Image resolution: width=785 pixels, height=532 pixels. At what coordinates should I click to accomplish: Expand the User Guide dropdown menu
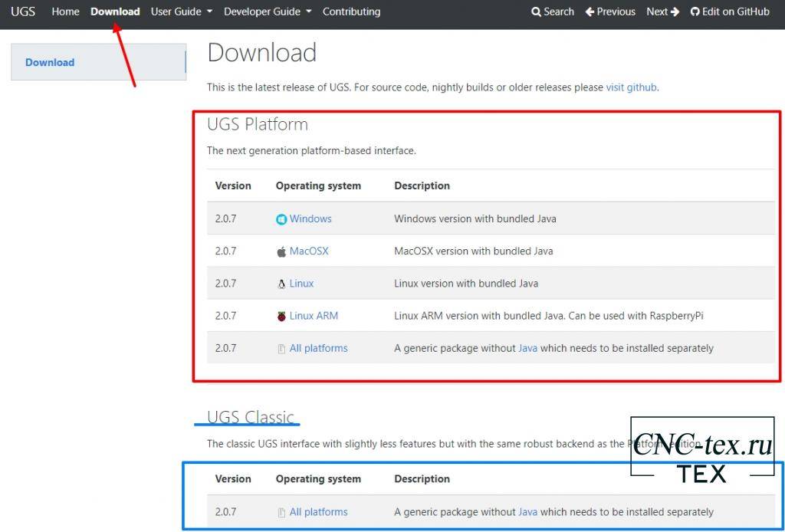click(x=181, y=11)
